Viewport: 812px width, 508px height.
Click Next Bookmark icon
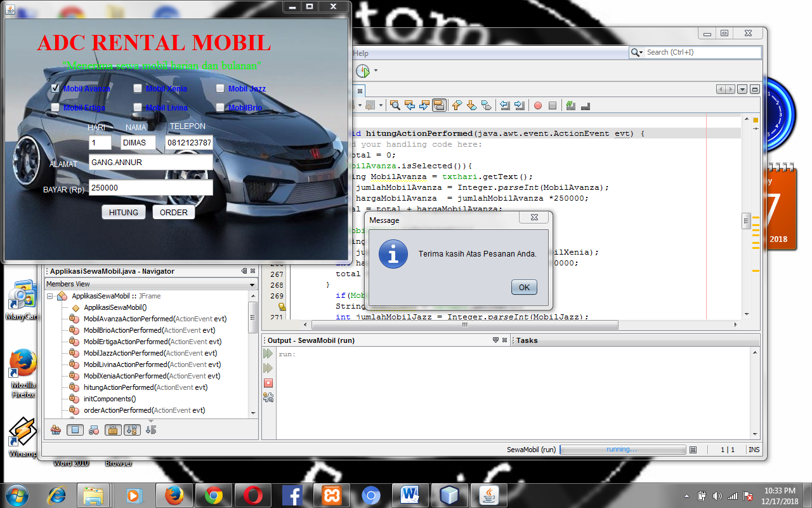coord(471,105)
